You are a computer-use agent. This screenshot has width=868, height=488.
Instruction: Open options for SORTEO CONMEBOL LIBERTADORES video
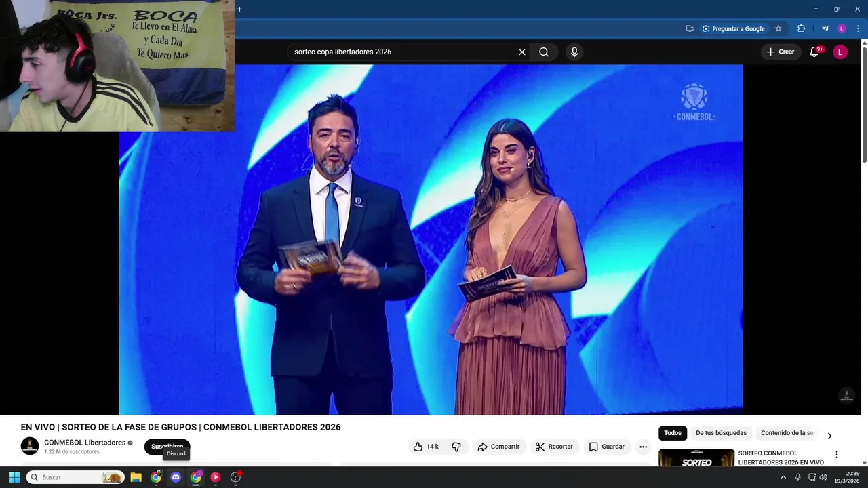836,455
